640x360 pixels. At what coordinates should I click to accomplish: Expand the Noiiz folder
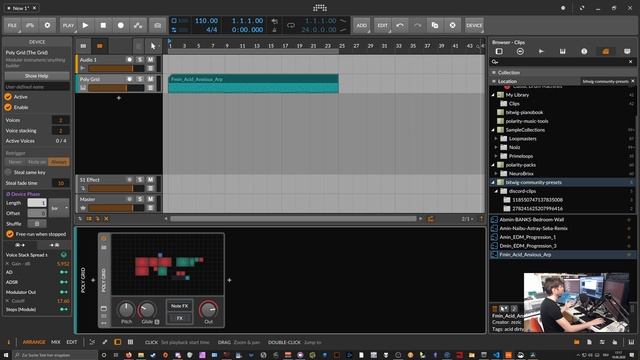pos(496,147)
